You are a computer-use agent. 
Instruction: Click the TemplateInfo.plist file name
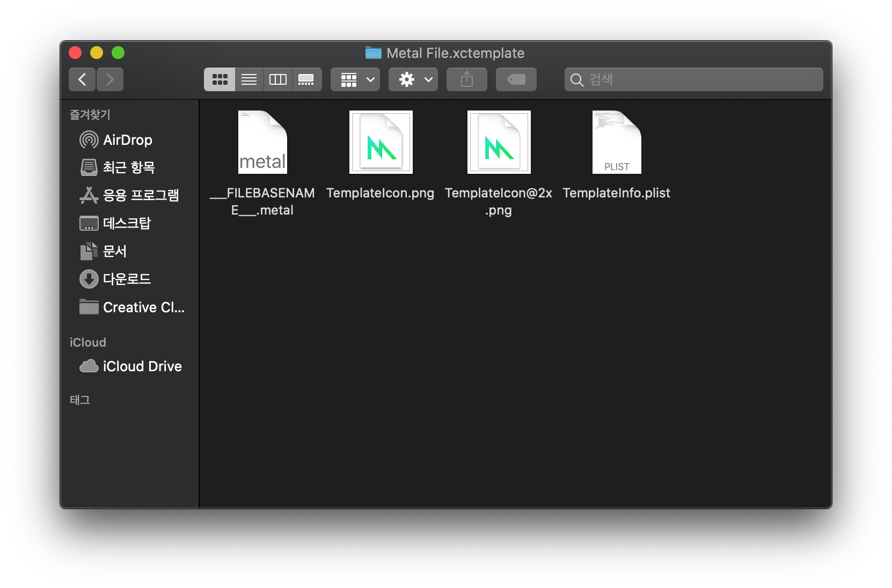[617, 193]
